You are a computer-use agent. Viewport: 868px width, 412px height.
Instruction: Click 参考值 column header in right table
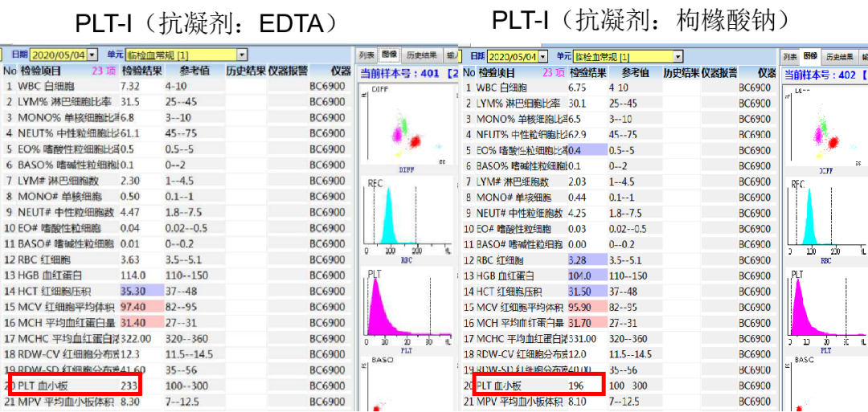pyautogui.click(x=634, y=72)
